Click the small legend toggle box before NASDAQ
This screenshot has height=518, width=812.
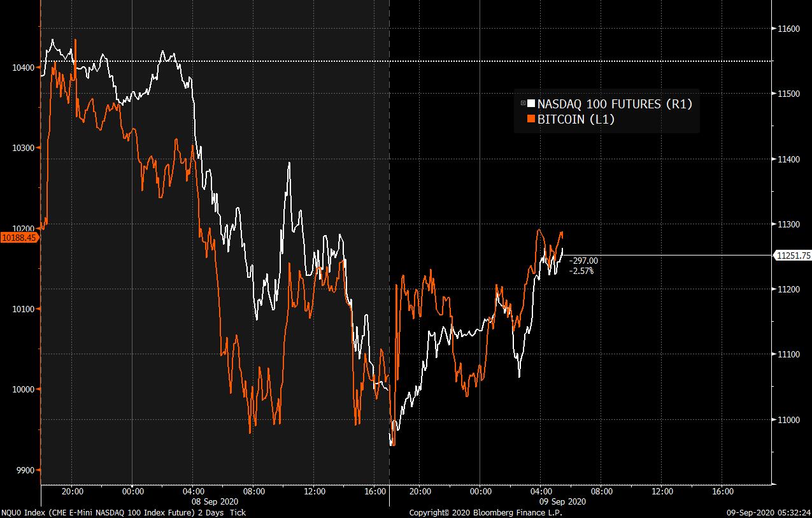[524, 103]
